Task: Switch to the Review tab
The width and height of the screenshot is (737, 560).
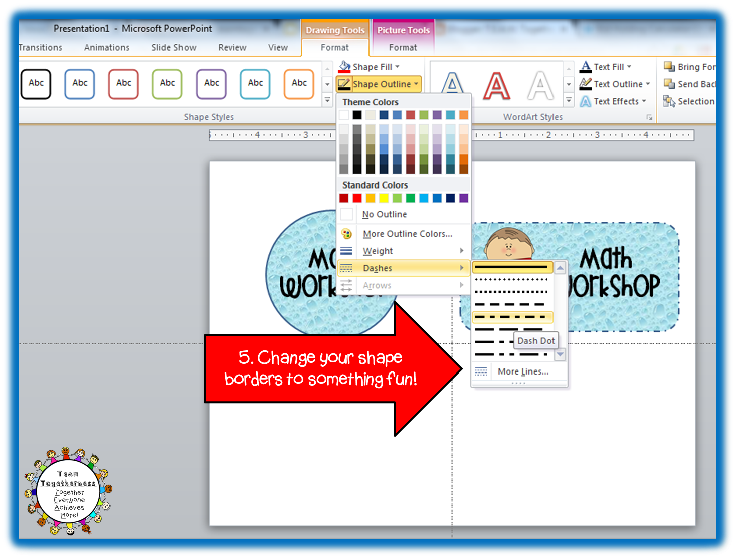Action: pos(232,47)
